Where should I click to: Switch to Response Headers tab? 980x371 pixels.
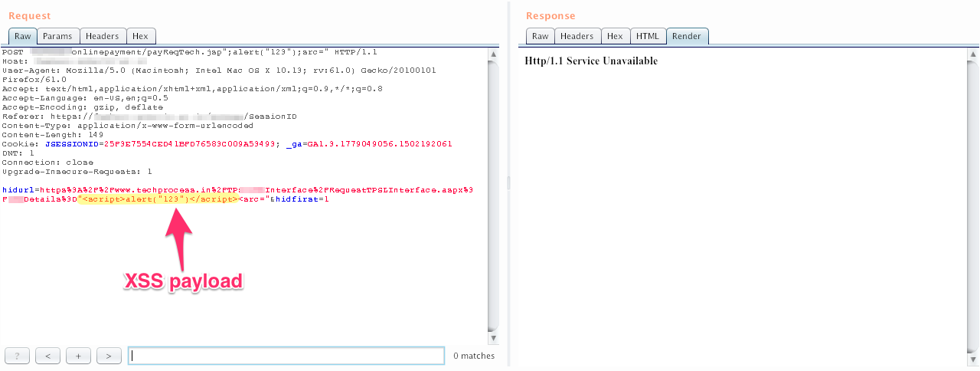(577, 36)
